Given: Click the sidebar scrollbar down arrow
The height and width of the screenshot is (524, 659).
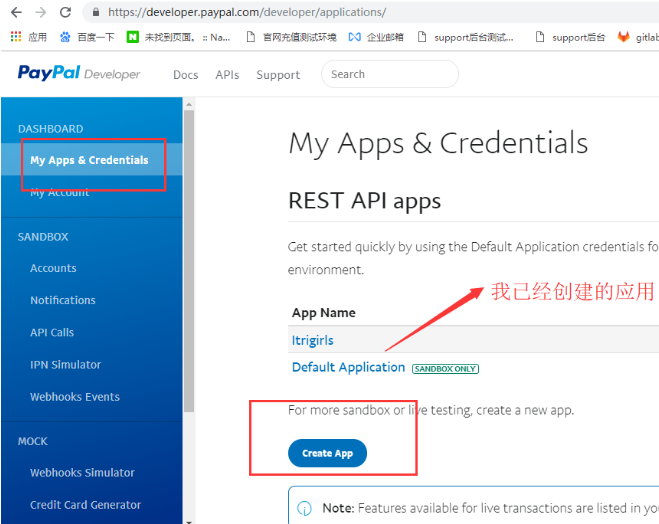Looking at the screenshot, I should point(189,521).
